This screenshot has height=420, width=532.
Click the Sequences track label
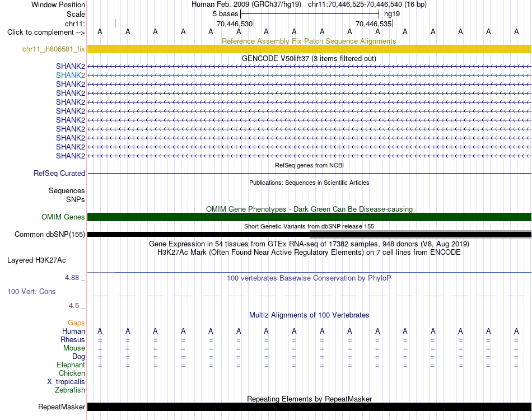(67, 190)
